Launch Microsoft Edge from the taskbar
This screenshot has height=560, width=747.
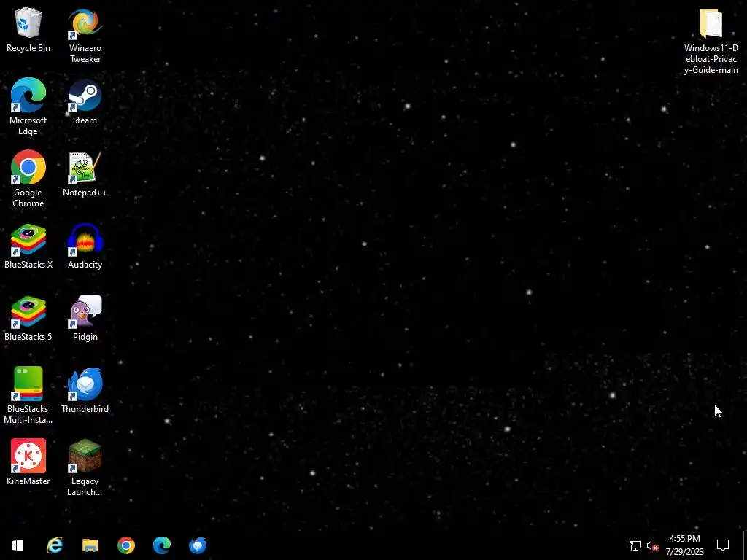point(161,545)
